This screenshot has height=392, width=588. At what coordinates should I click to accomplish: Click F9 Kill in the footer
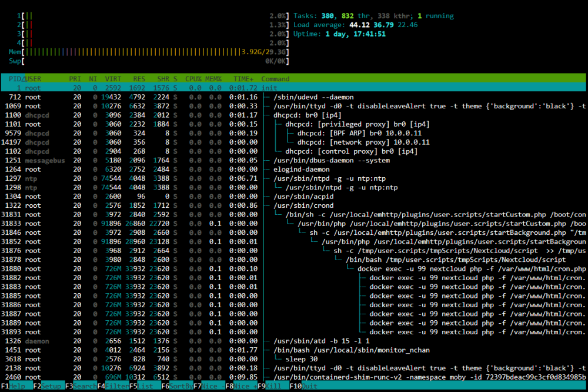point(273,386)
